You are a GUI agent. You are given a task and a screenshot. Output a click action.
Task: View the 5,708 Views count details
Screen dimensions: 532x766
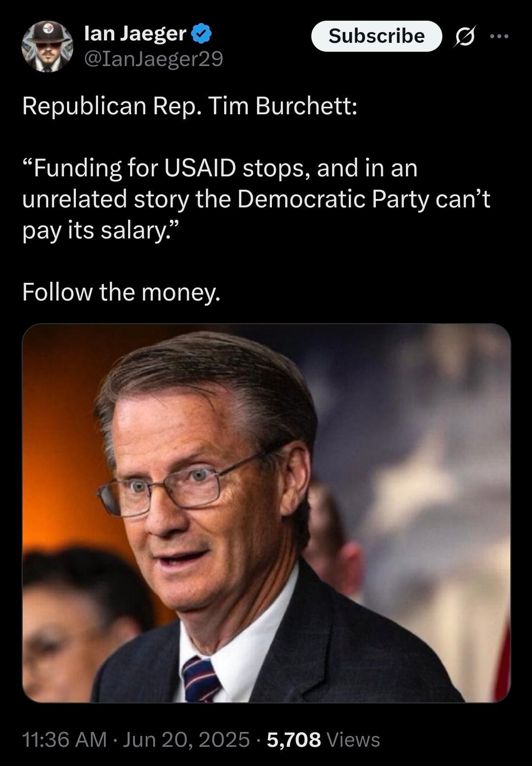(324, 739)
